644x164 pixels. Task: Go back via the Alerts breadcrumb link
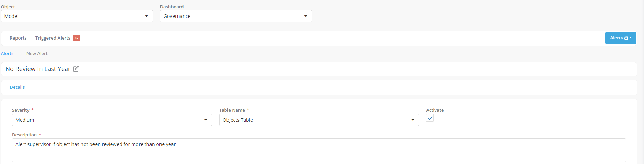coord(7,54)
